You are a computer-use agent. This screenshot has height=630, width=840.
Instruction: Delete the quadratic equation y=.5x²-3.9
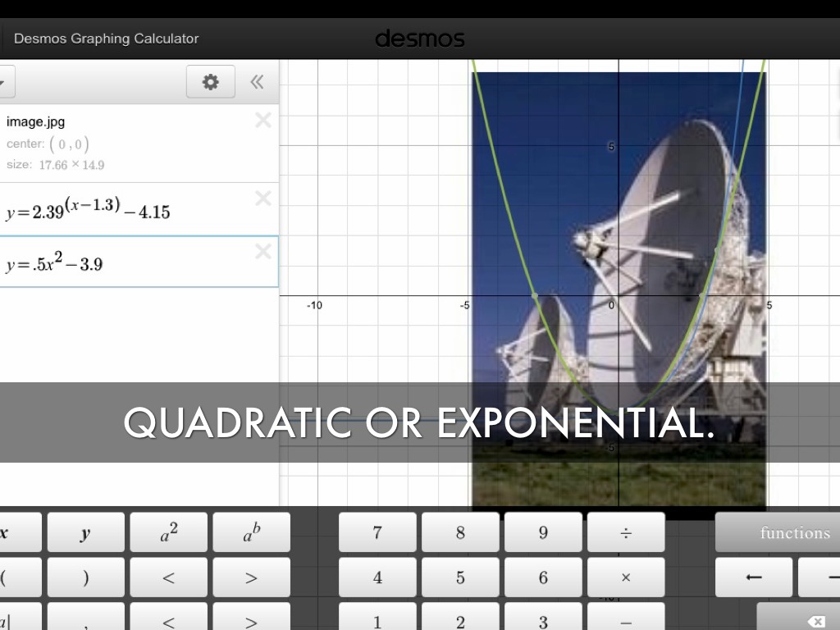click(262, 251)
